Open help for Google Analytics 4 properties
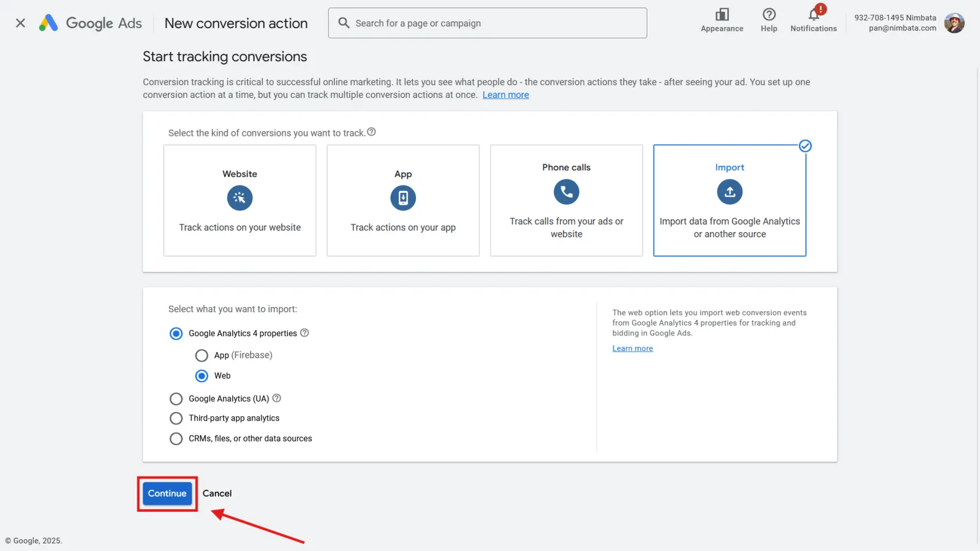This screenshot has width=980, height=551. tap(304, 333)
